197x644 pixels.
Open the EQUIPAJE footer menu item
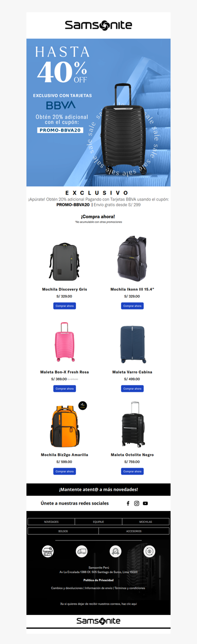click(x=98, y=521)
